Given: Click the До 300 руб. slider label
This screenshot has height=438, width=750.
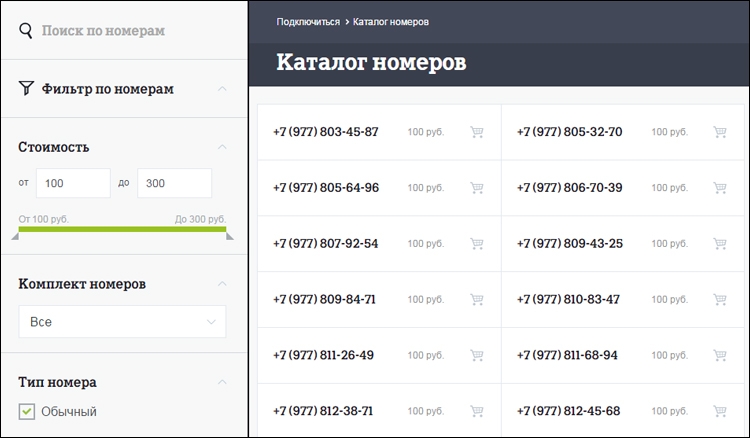Looking at the screenshot, I should [200, 219].
